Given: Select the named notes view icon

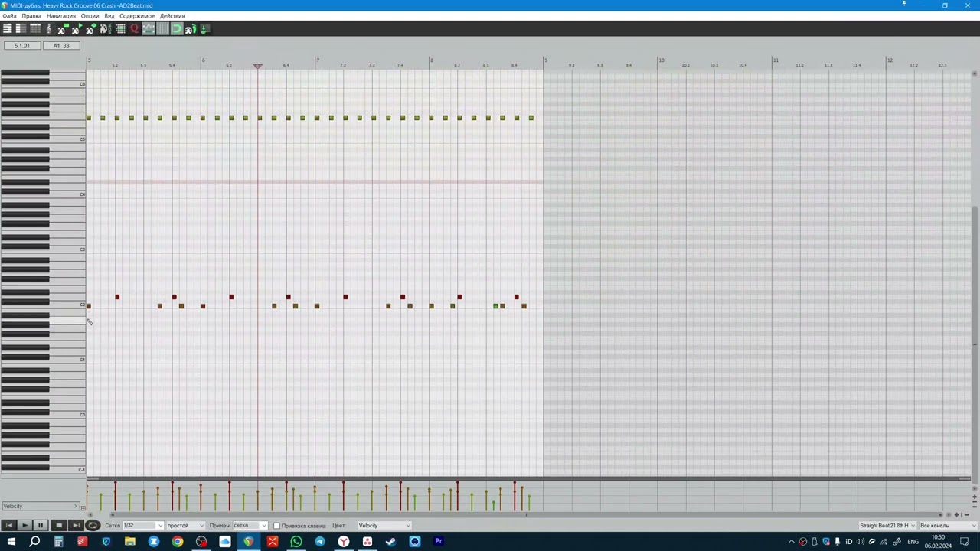Looking at the screenshot, I should pyautogui.click(x=21, y=29).
